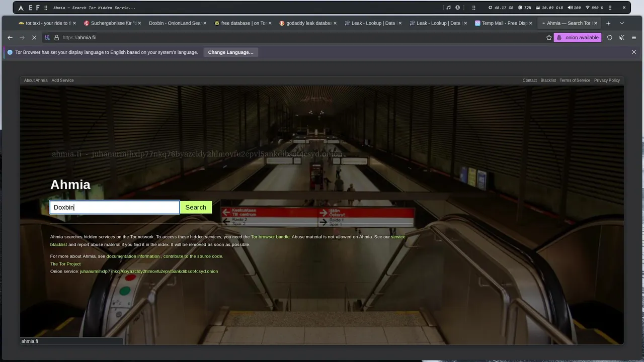Open the Blacklist link in header

(x=548, y=80)
